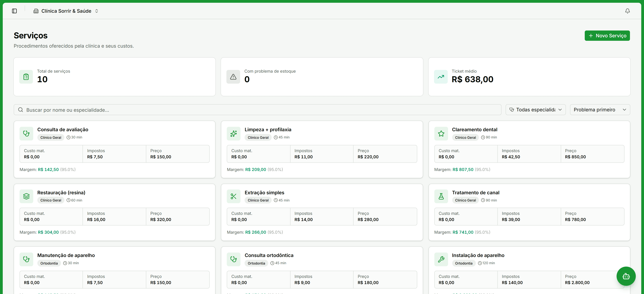Screen dimensions: 644x294
Task: Select the Extração simples card title
Action: pos(264,193)
